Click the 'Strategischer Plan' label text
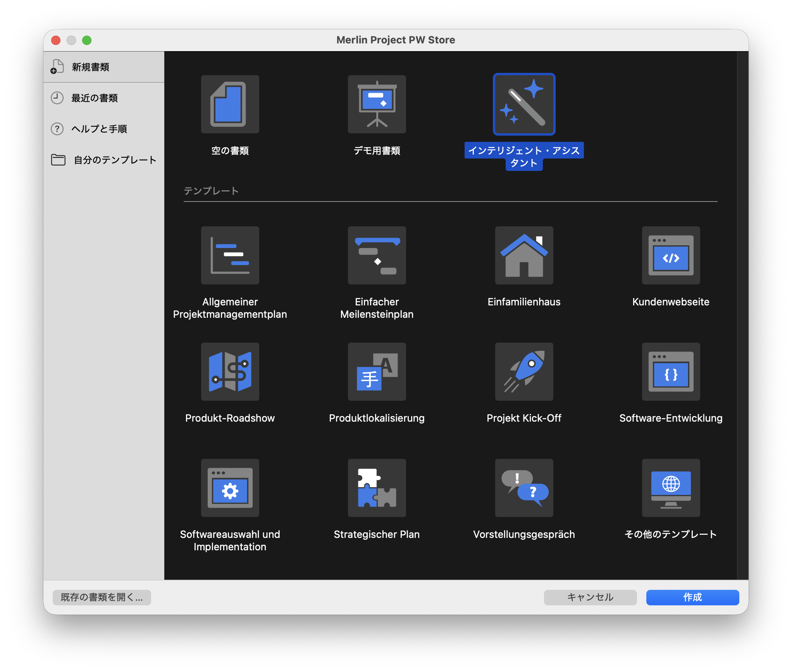Screen dimensions: 792x672 (377, 534)
